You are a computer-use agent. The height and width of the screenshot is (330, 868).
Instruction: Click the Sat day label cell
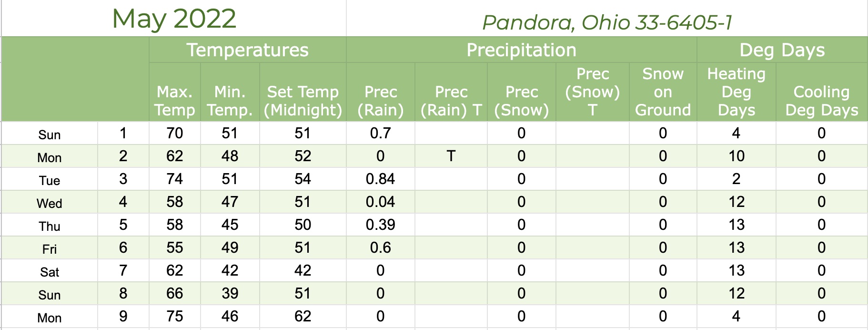(50, 270)
